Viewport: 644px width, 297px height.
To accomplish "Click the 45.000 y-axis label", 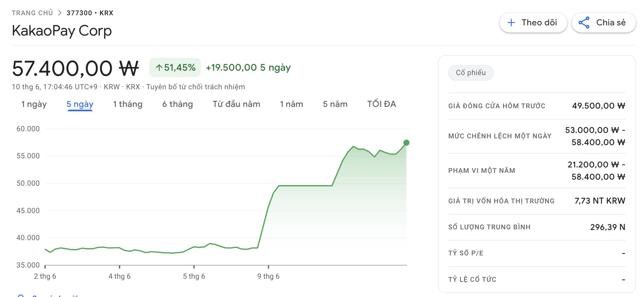I will tap(28, 211).
